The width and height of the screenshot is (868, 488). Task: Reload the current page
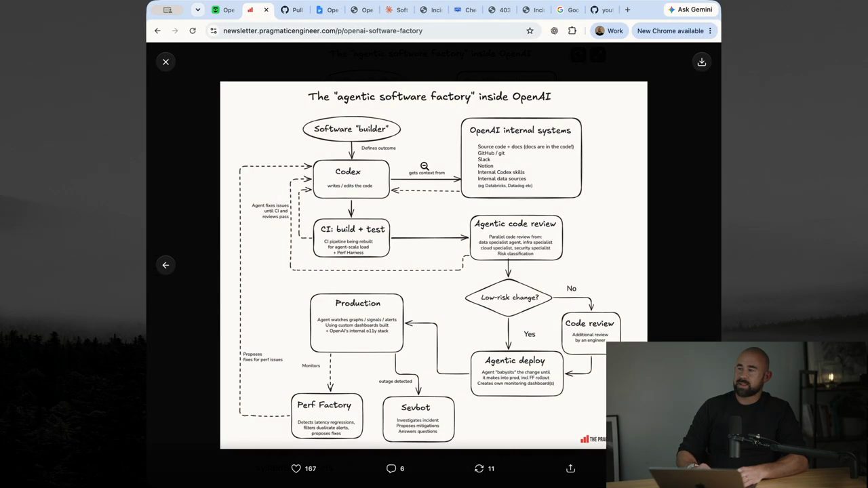[193, 30]
